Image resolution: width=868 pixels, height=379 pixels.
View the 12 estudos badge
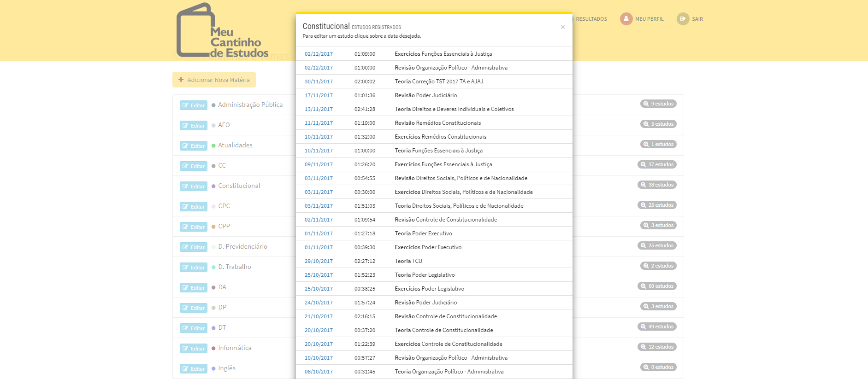[x=657, y=347]
